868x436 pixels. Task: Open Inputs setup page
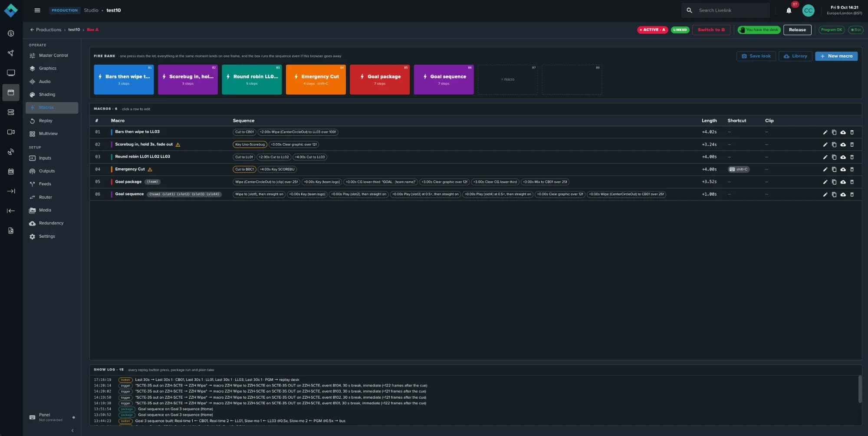(52, 158)
